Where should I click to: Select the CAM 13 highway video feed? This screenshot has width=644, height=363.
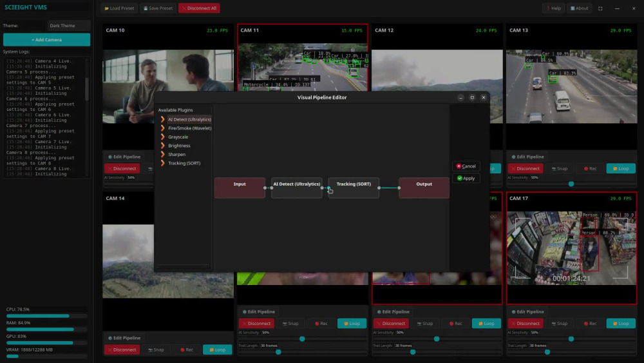[571, 86]
